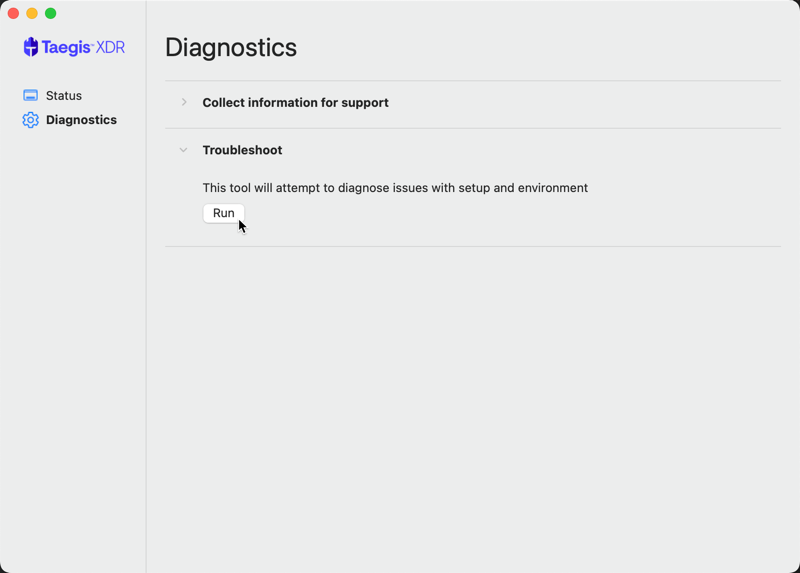Click the Collect information for support heading
This screenshot has height=573, width=800.
pos(295,103)
